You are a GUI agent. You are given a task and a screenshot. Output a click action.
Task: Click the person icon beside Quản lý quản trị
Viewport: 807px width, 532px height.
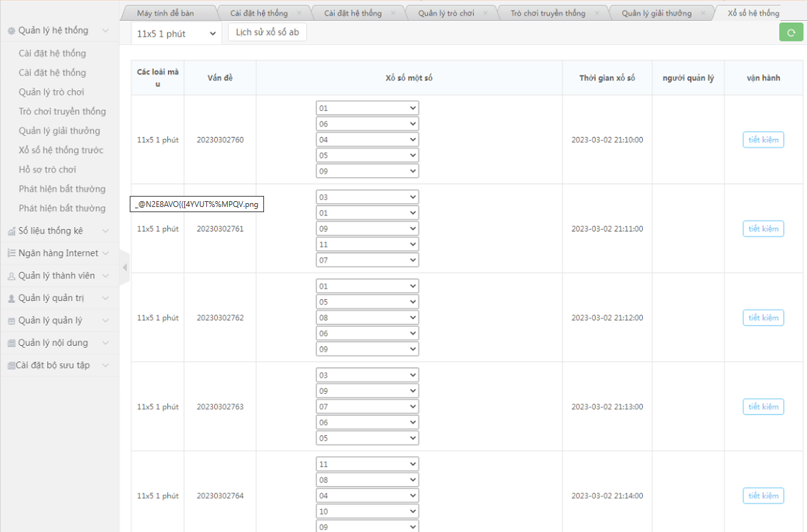click(11, 298)
